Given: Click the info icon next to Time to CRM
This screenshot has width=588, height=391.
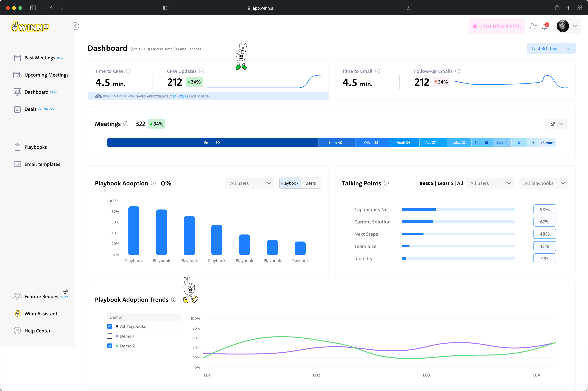Looking at the screenshot, I should 128,71.
